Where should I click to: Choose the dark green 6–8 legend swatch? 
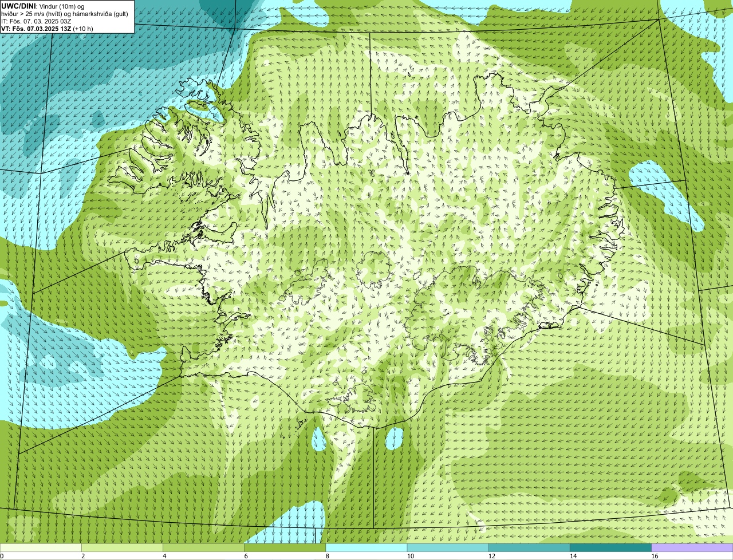tap(285, 547)
